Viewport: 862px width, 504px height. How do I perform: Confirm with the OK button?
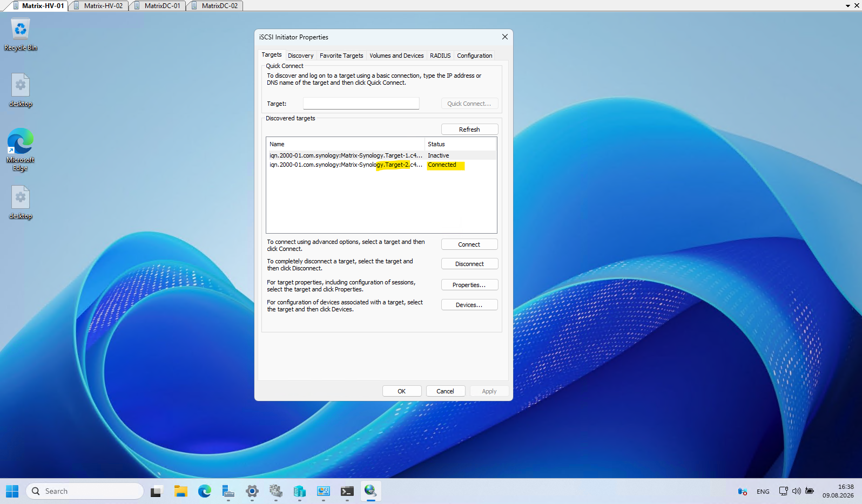402,391
